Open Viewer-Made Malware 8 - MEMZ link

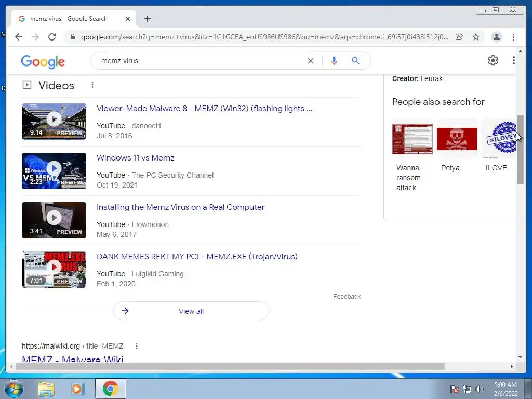pos(204,109)
